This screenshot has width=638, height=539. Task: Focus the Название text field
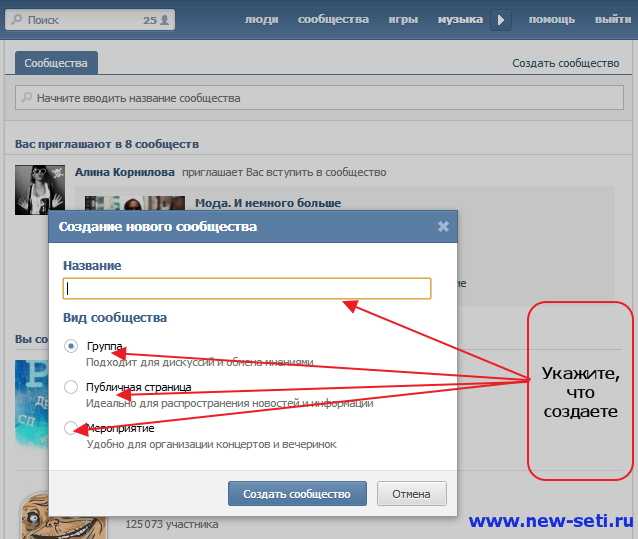pyautogui.click(x=247, y=288)
